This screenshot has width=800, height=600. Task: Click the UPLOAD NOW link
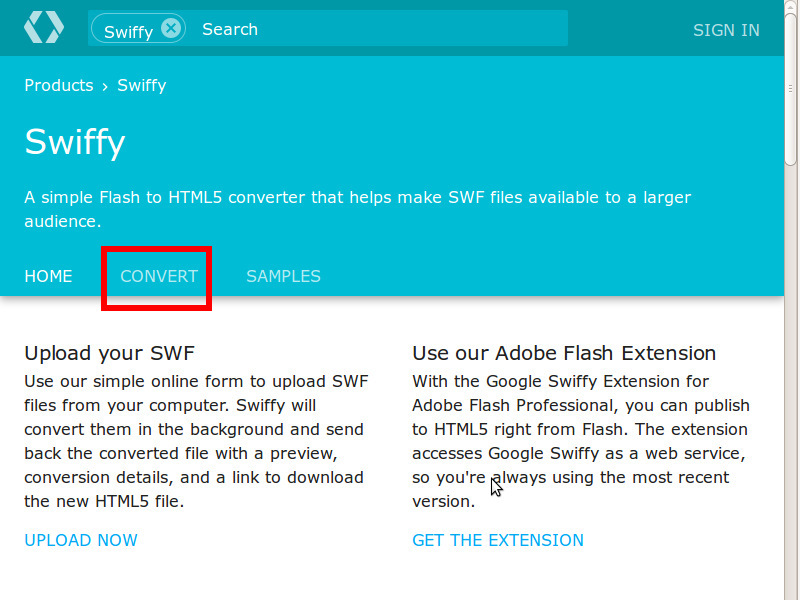[81, 540]
